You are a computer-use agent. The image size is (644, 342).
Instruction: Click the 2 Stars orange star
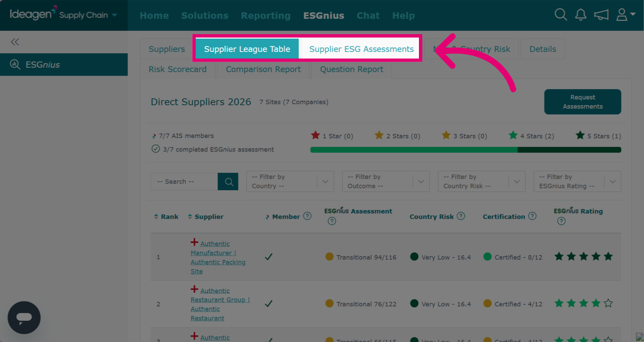[379, 135]
